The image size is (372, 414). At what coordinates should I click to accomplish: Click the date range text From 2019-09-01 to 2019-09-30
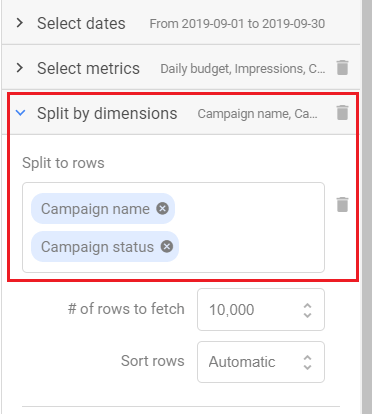coord(237,24)
